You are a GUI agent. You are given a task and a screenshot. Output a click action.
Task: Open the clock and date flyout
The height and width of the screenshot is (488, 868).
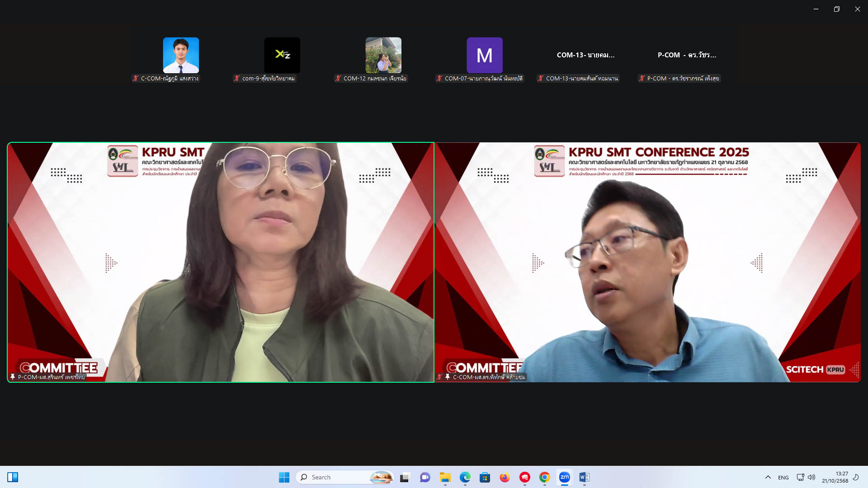pyautogui.click(x=835, y=477)
